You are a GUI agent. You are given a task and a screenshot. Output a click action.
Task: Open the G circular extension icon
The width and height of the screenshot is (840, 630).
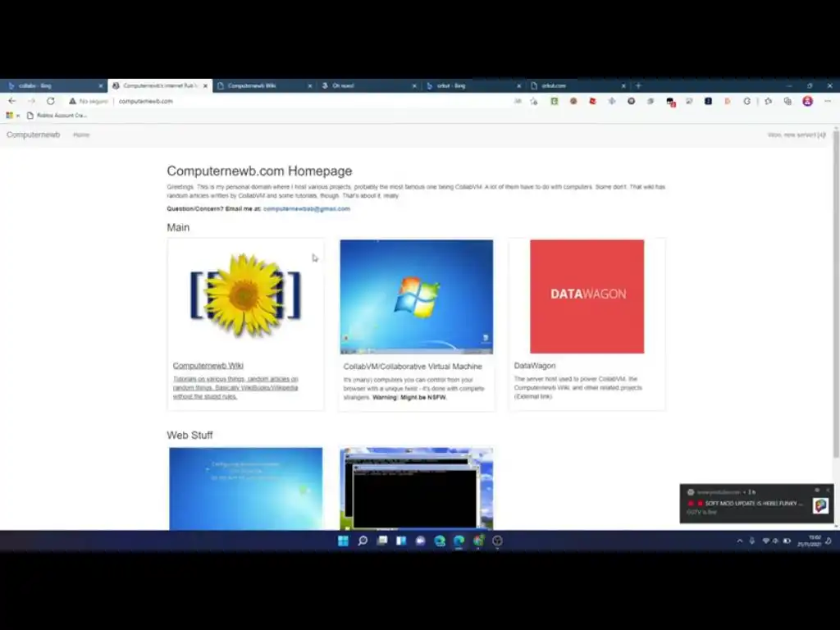click(x=746, y=101)
